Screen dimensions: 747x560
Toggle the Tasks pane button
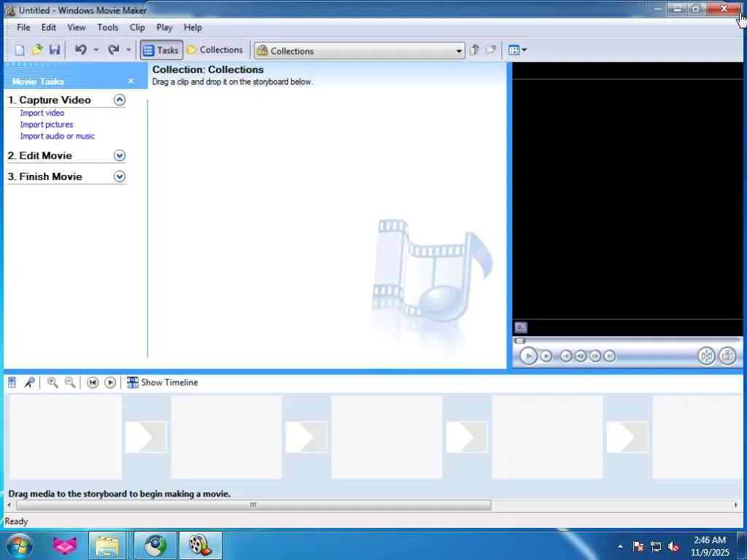(x=161, y=50)
